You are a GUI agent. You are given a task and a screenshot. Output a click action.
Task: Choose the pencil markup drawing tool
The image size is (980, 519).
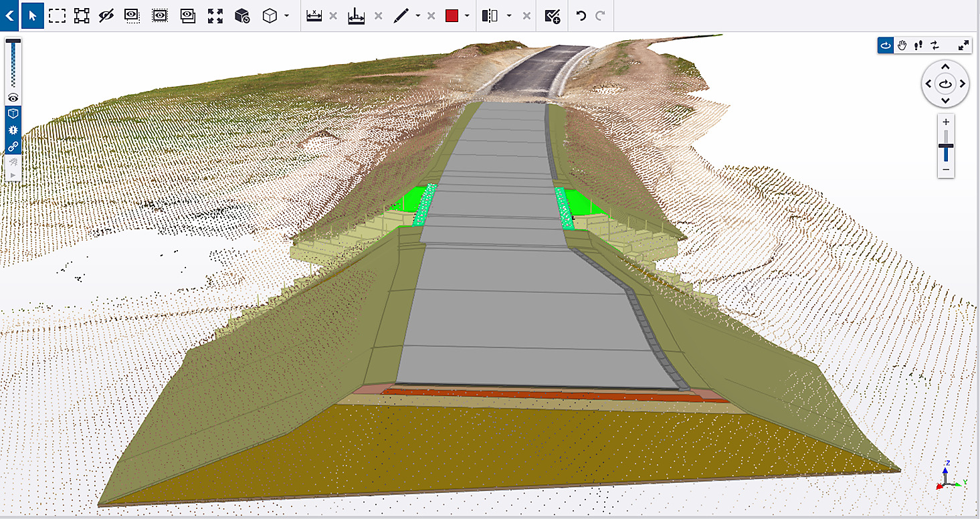coord(401,16)
